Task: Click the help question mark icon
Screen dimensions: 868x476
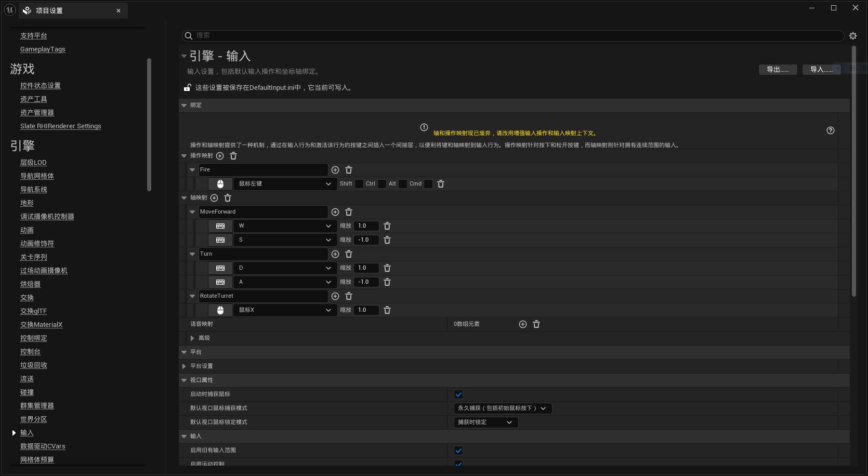Action: click(x=831, y=130)
